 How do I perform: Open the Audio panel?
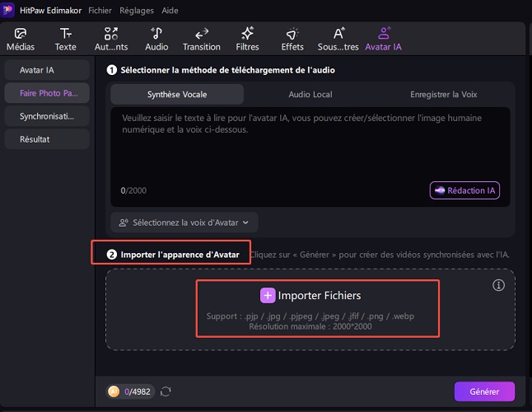(x=156, y=40)
